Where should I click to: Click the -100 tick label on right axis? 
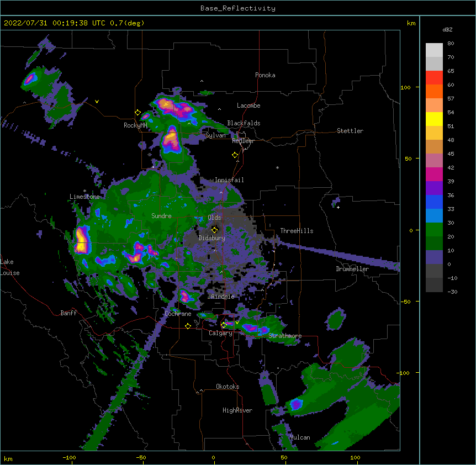coord(404,373)
